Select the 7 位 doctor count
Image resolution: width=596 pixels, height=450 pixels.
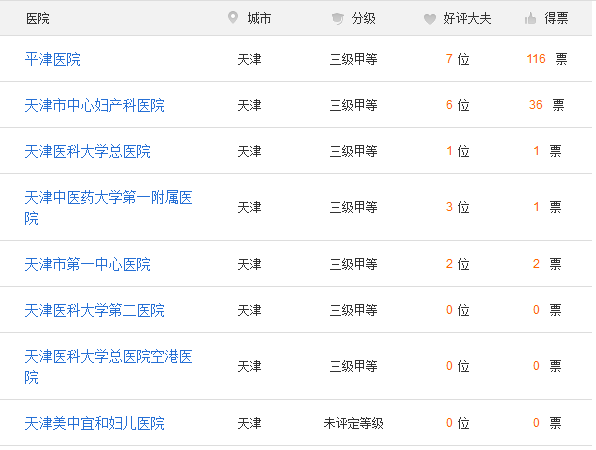tap(457, 59)
